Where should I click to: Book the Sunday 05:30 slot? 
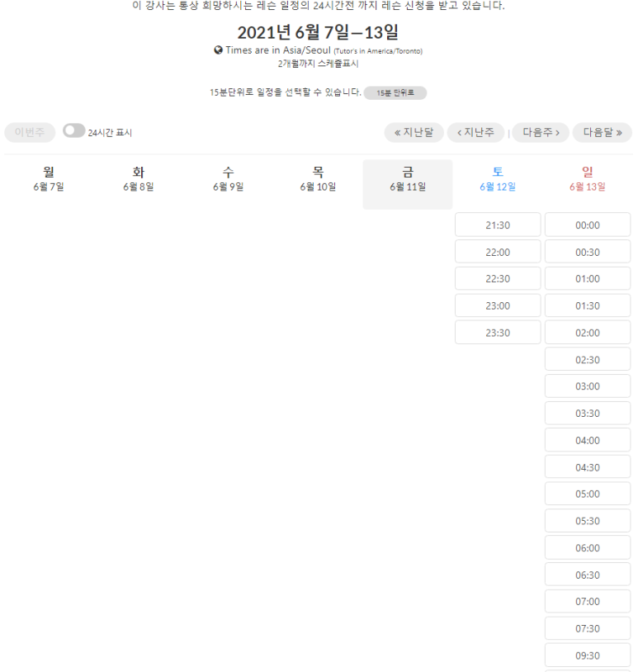point(588,521)
